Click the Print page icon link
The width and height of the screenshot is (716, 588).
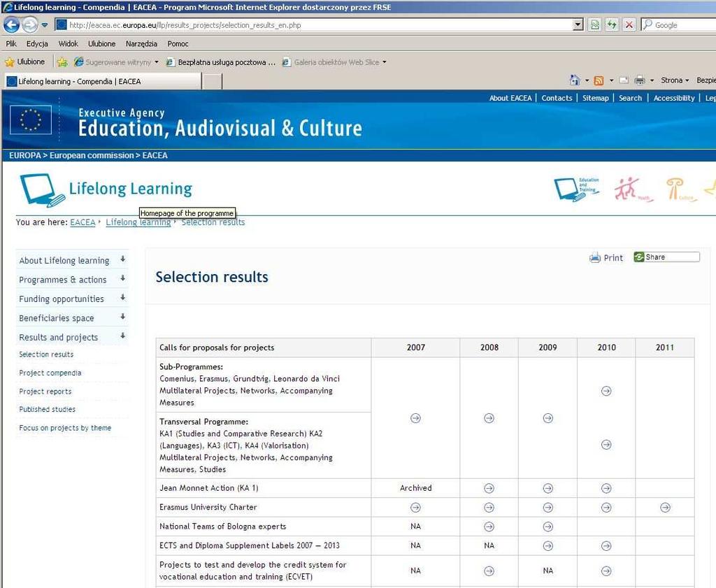(606, 257)
